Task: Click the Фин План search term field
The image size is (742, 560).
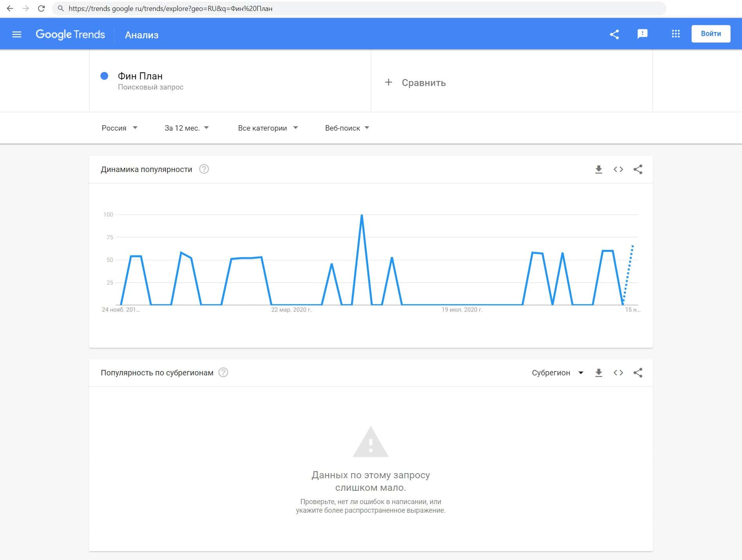Action: [x=140, y=76]
